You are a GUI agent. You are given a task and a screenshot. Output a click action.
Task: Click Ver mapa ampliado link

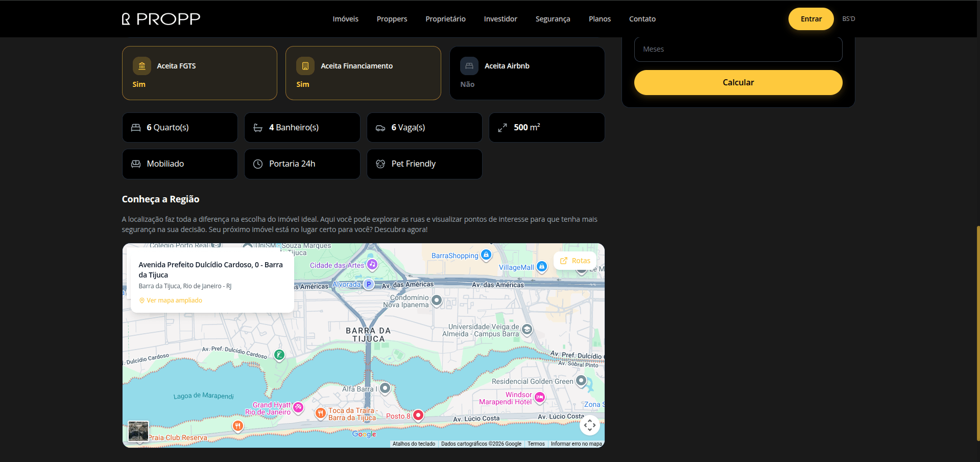171,301
